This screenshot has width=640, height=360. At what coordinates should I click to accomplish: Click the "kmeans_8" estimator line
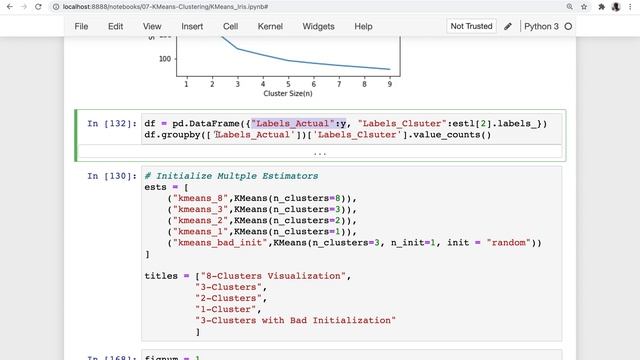point(262,198)
